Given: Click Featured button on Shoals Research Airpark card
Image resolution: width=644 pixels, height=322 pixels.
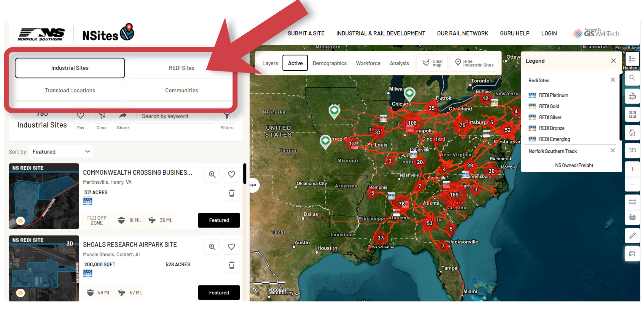Looking at the screenshot, I should (x=219, y=293).
